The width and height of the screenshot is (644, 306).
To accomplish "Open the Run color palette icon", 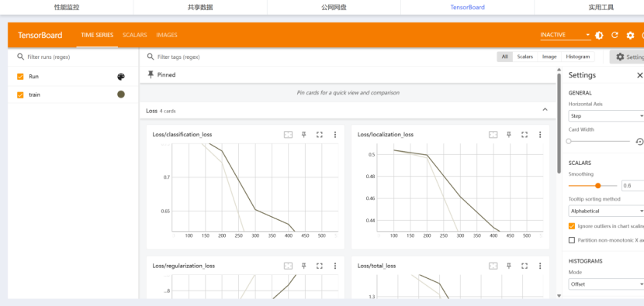I will tap(121, 77).
